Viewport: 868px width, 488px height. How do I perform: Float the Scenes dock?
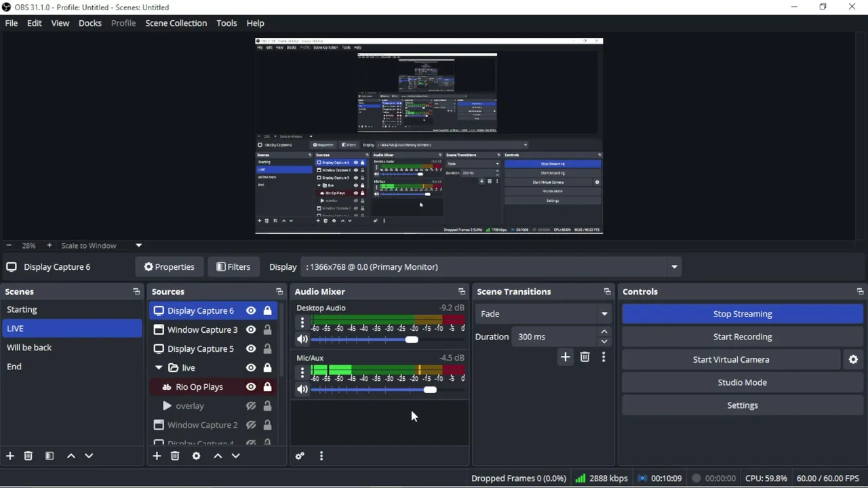[x=136, y=291]
